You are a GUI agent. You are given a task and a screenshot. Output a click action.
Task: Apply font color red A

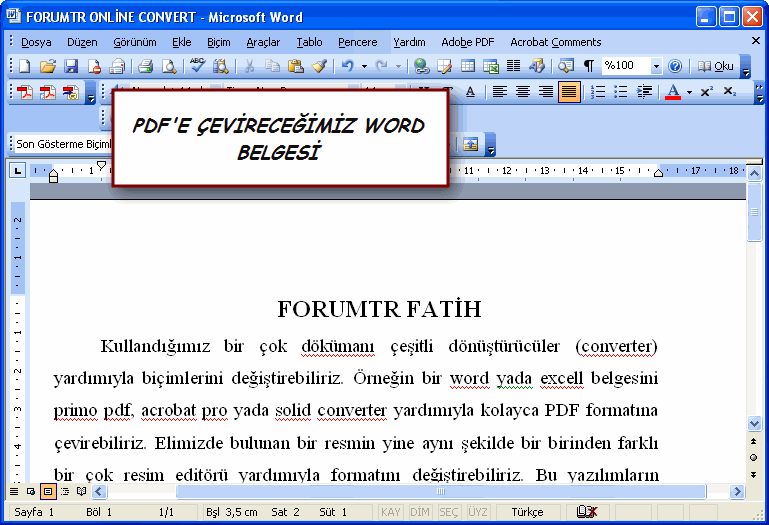tap(673, 92)
